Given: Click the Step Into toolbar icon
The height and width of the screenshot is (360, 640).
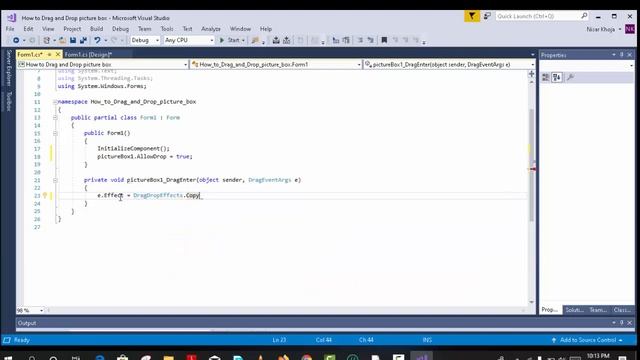Looking at the screenshot, I should pyautogui.click(x=276, y=40).
